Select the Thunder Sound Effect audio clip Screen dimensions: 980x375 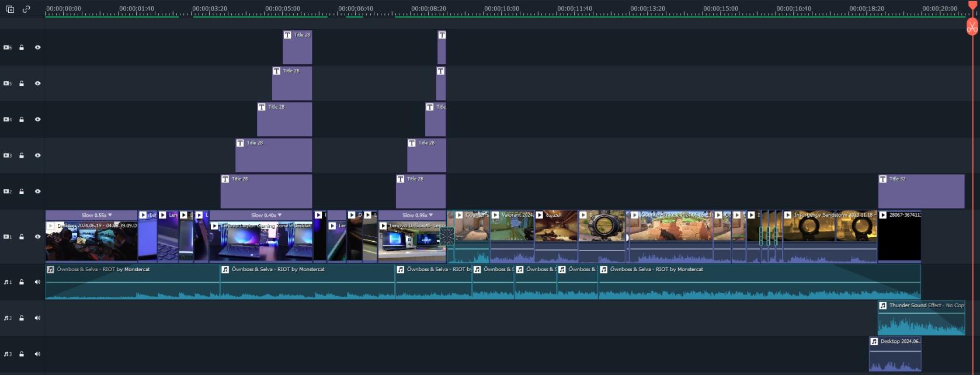coord(921,318)
